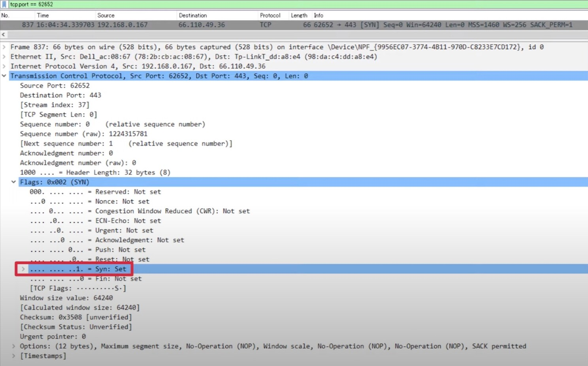Expand the Options (12 bytes) row
Screen dimensions: 588x366
(x=13, y=346)
